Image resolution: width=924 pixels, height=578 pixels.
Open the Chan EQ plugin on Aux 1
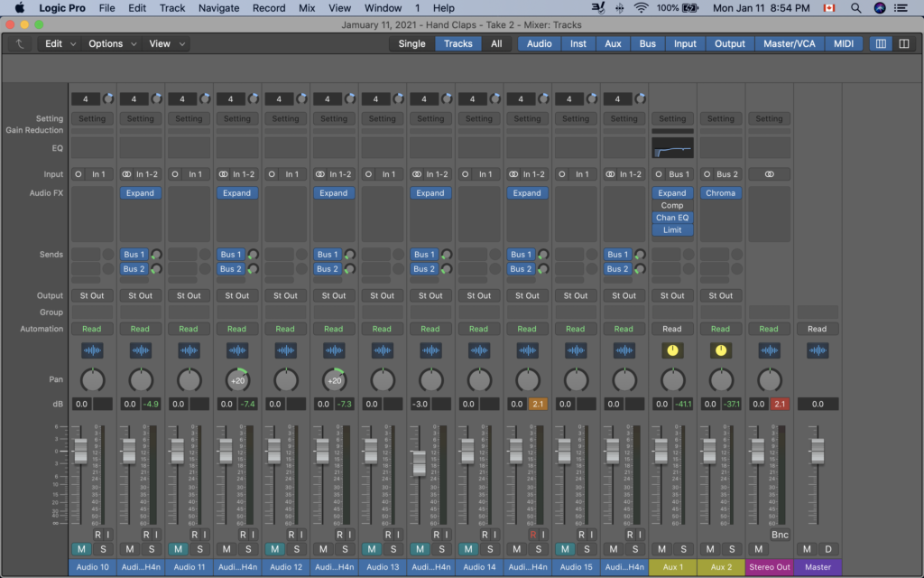click(671, 218)
